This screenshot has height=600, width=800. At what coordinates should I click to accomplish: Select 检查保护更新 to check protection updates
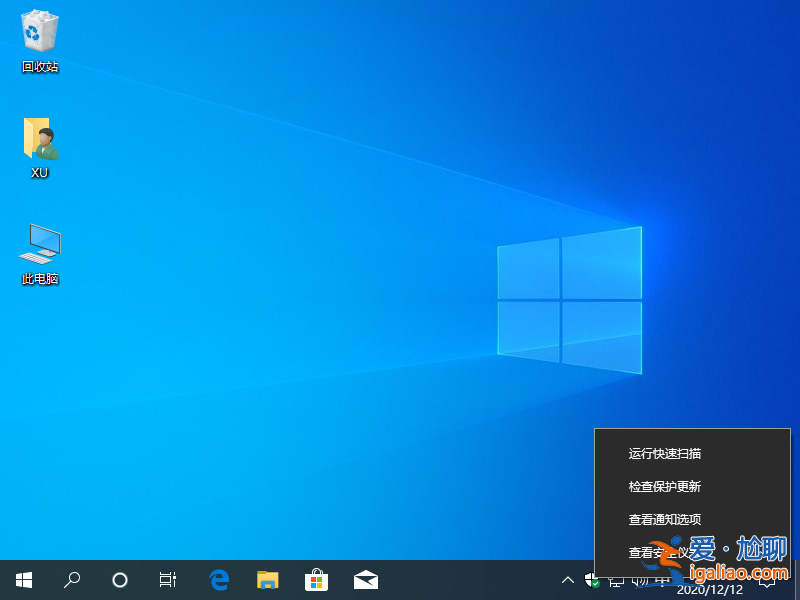tap(664, 486)
